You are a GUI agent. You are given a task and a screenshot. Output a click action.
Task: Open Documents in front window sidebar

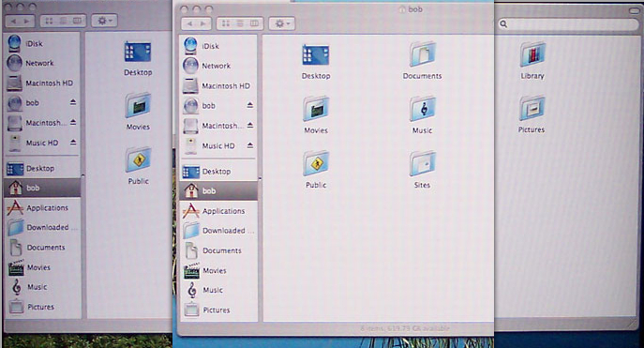click(x=218, y=250)
